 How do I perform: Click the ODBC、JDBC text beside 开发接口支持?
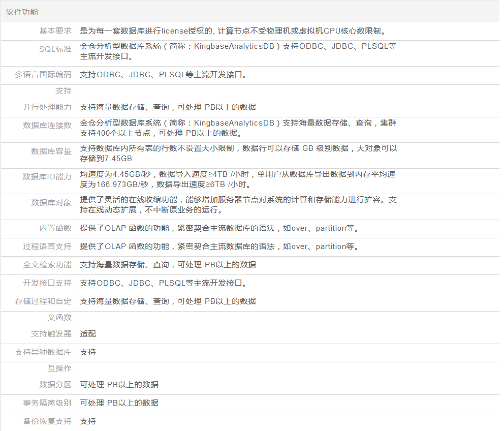click(x=163, y=283)
